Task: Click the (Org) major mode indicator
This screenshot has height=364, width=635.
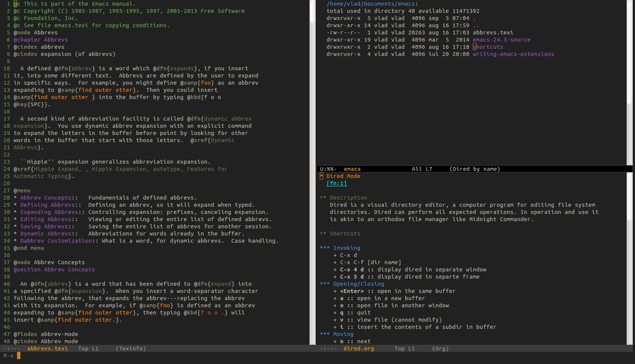Action: 440,349
